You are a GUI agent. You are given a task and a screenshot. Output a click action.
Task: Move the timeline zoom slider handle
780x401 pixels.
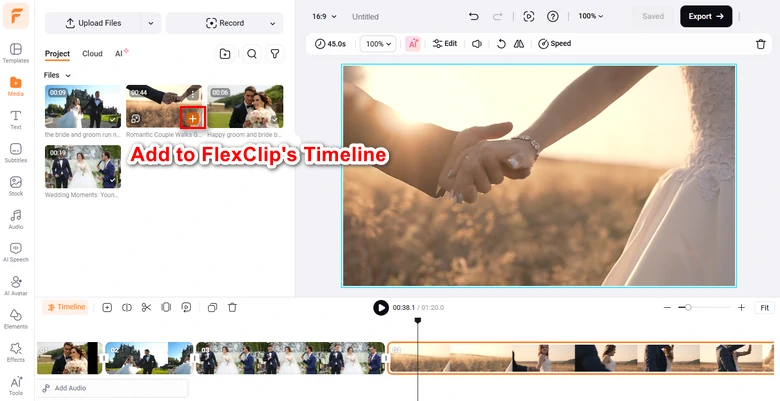coord(688,307)
